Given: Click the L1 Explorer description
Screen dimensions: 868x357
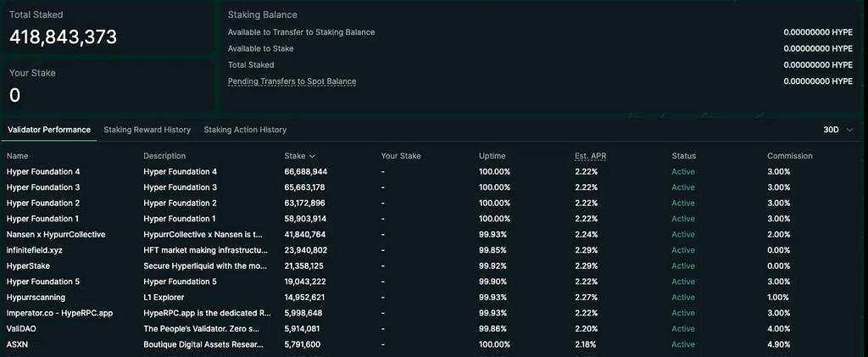Looking at the screenshot, I should (x=163, y=298).
